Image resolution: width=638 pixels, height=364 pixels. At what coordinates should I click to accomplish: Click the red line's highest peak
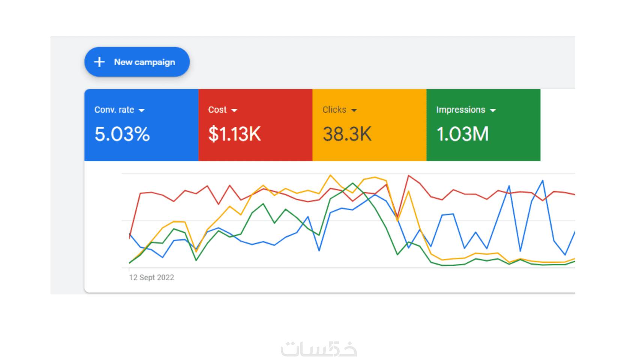click(x=409, y=175)
